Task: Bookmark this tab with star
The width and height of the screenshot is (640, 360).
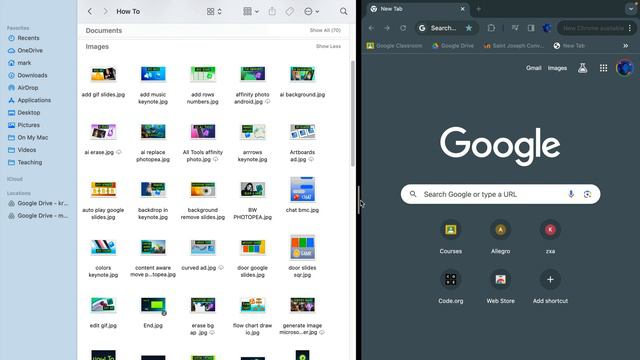Action: point(469,28)
